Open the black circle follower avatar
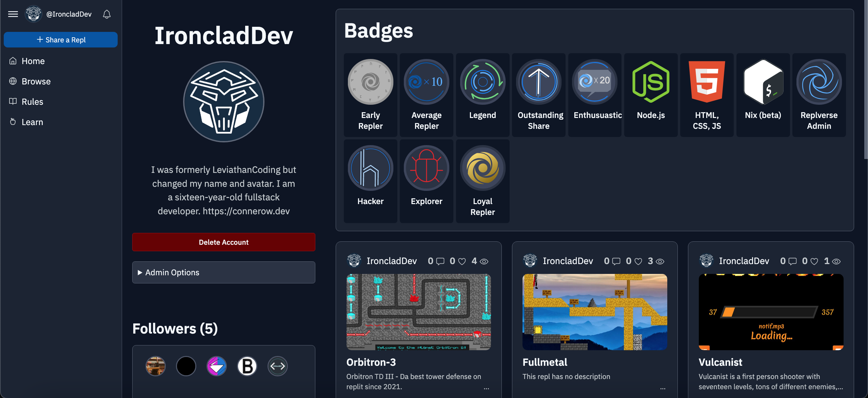Image resolution: width=868 pixels, height=398 pixels. [186, 366]
